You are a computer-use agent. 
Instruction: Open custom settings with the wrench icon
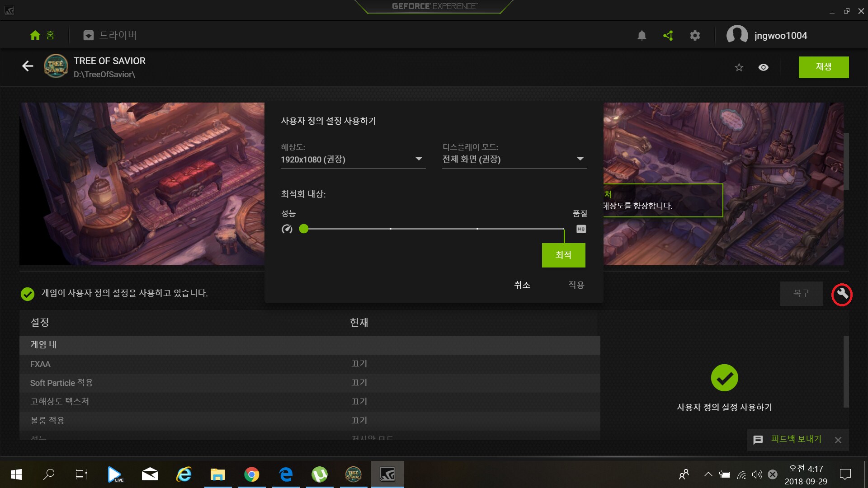click(842, 294)
